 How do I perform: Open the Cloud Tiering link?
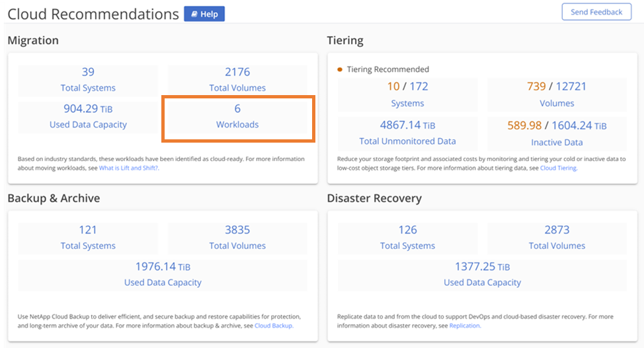(x=558, y=168)
